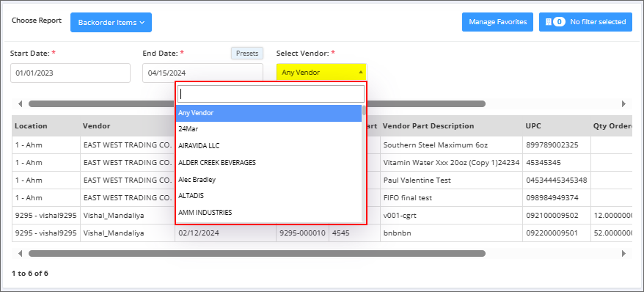This screenshot has width=644, height=292.
Task: Click the End Date input field
Action: 203,73
